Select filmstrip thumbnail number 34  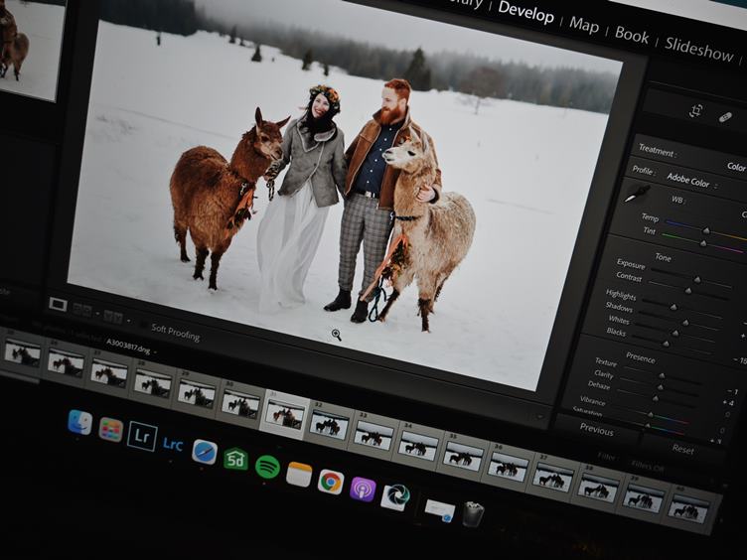pyautogui.click(x=418, y=446)
